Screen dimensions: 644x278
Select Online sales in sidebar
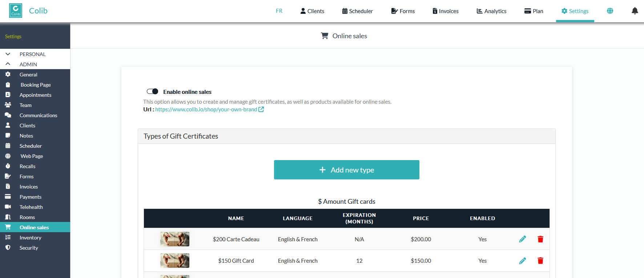pos(35,227)
